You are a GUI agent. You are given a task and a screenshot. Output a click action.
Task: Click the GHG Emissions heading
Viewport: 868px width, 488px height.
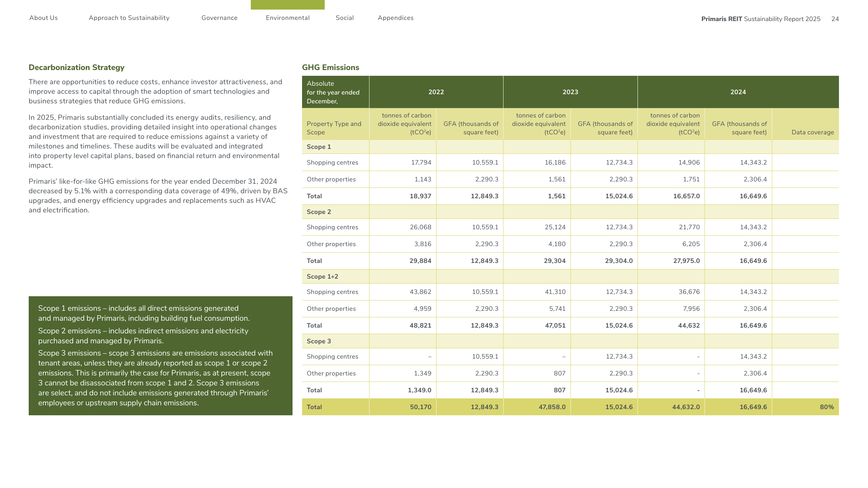(330, 67)
